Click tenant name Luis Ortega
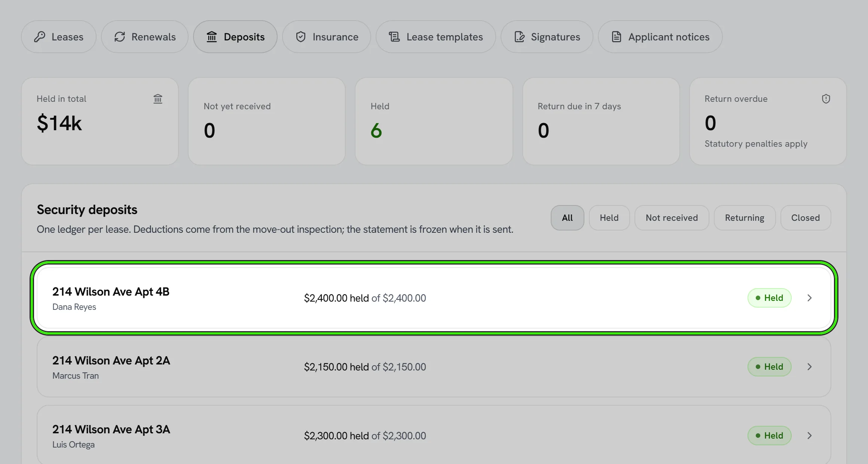This screenshot has width=868, height=464. [x=73, y=445]
